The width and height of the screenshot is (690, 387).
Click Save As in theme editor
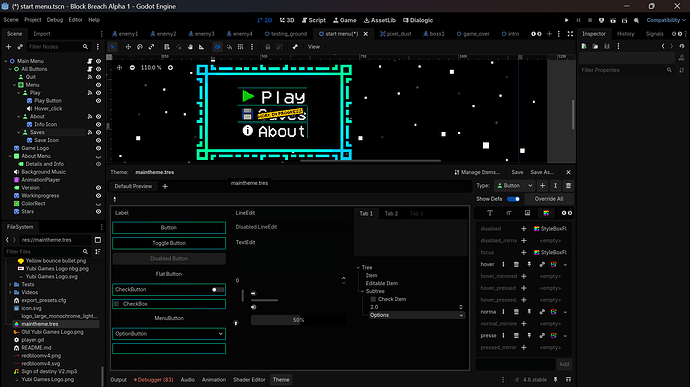click(x=542, y=172)
